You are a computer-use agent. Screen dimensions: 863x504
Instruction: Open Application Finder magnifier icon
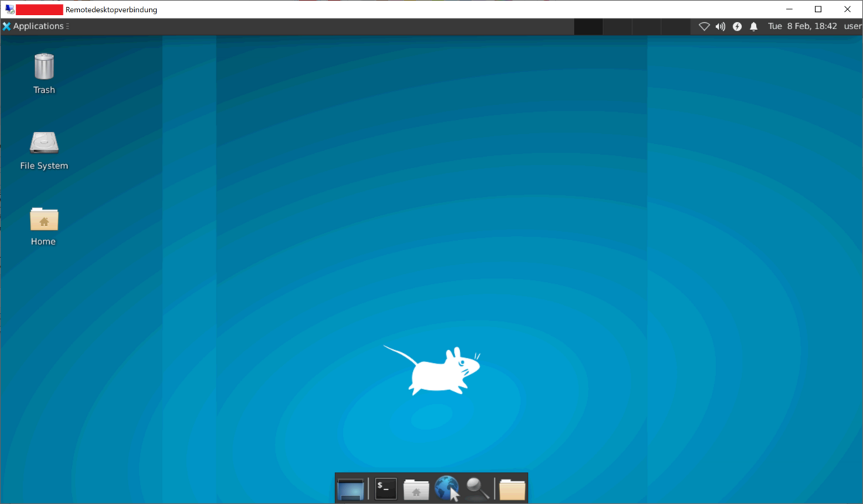478,488
